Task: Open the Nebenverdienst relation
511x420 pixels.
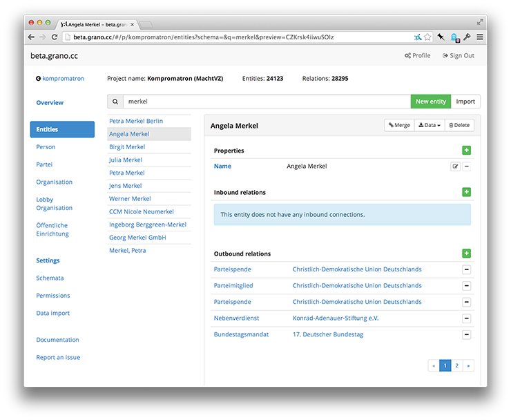Action: point(236,318)
